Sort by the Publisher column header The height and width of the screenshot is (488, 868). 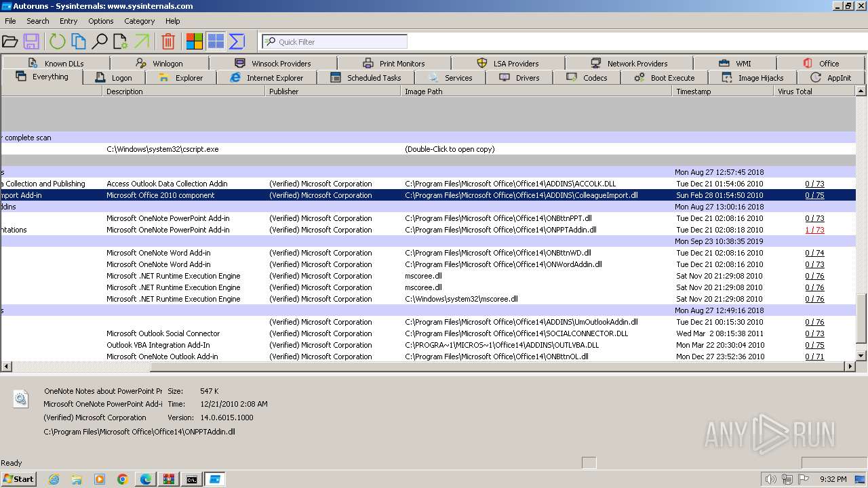point(333,91)
